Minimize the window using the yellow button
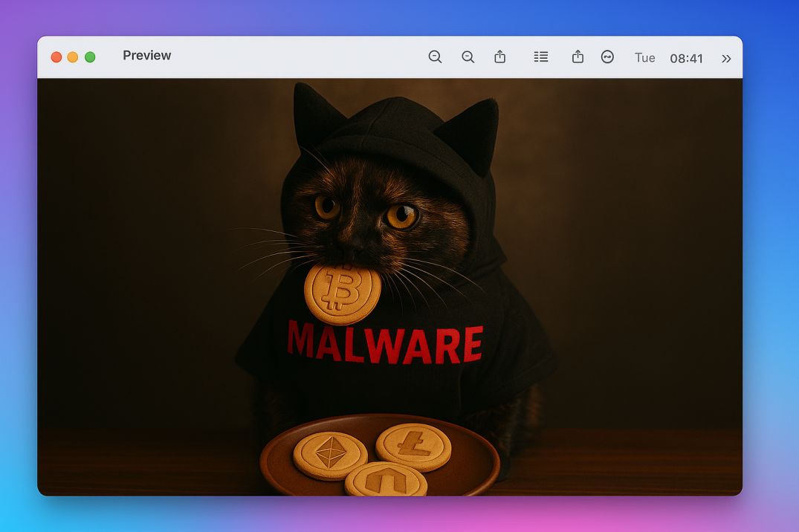Screen dimensions: 799x532 point(73,57)
